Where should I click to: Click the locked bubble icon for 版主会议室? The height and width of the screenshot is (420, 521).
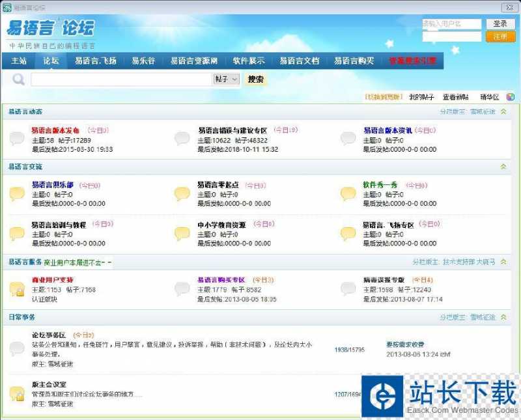pyautogui.click(x=17, y=394)
